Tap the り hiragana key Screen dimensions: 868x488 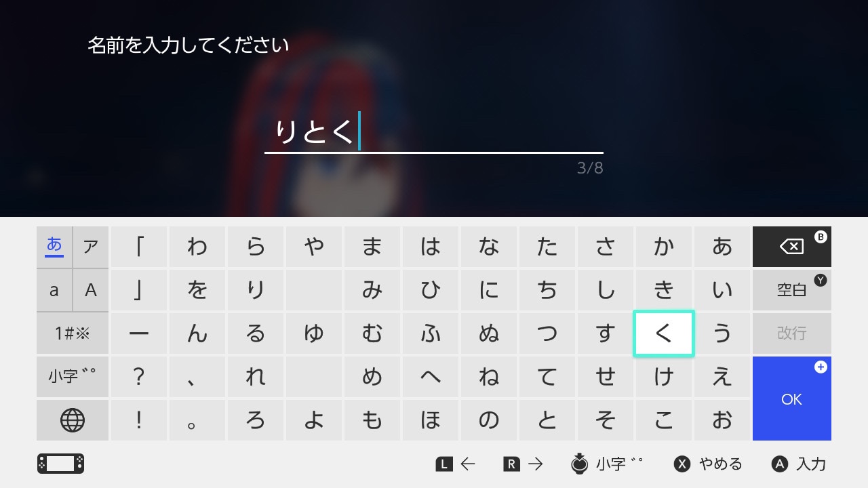coord(256,290)
